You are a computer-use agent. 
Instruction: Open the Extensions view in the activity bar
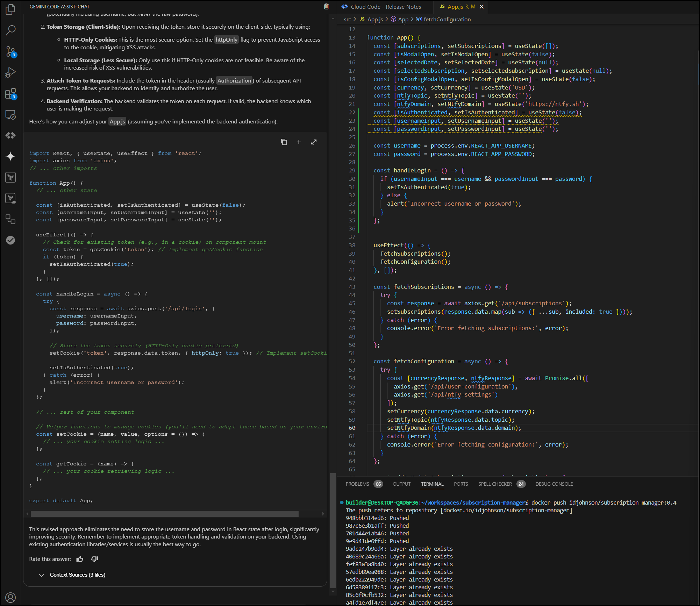(x=10, y=94)
